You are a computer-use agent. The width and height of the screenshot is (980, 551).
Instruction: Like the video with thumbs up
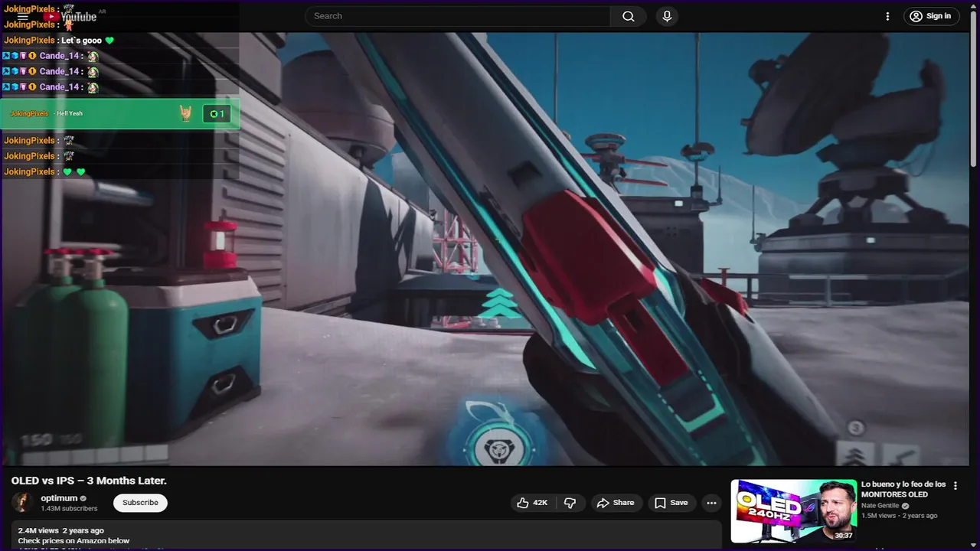532,503
